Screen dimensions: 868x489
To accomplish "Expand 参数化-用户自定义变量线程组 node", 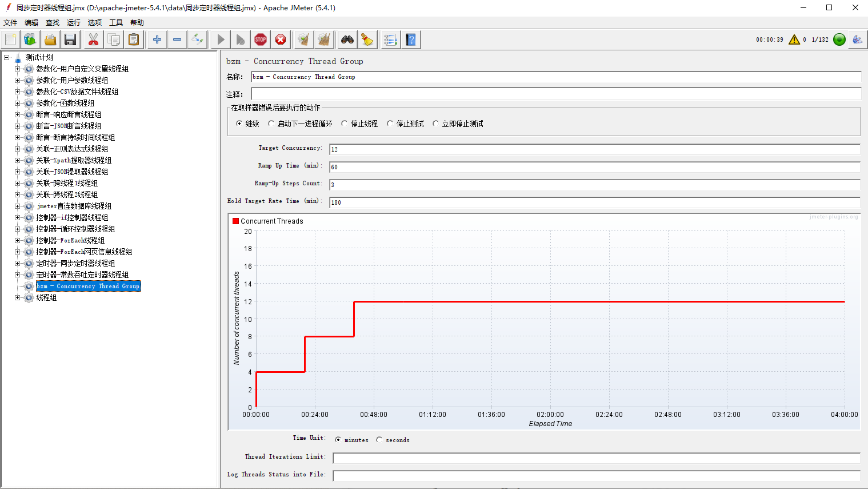I will coord(18,69).
